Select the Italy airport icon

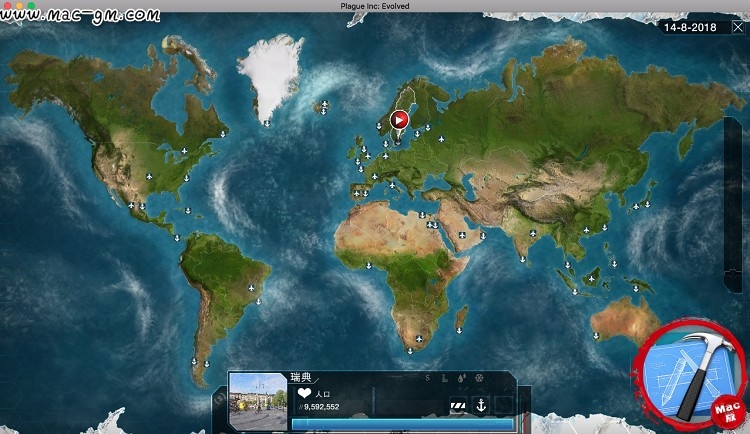(x=392, y=186)
